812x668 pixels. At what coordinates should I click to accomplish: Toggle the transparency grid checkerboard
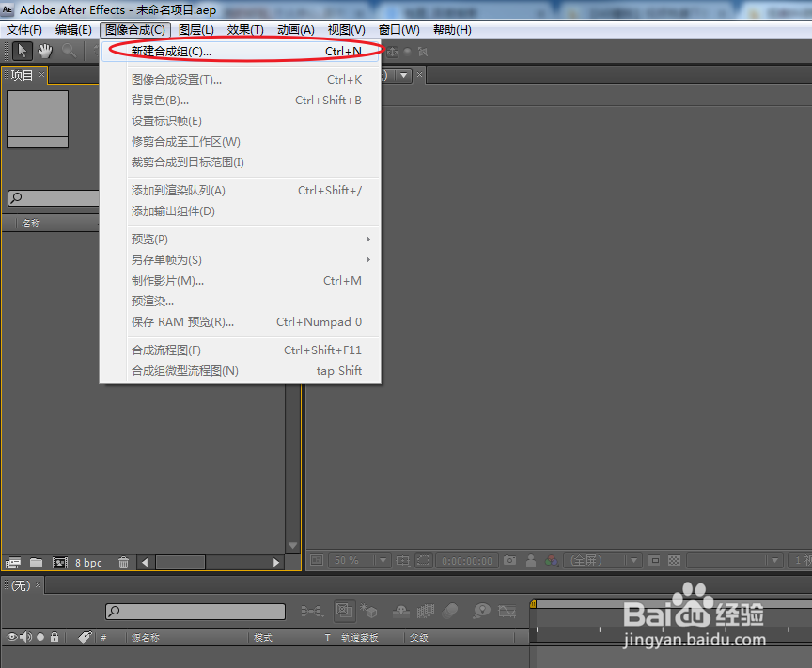click(674, 560)
